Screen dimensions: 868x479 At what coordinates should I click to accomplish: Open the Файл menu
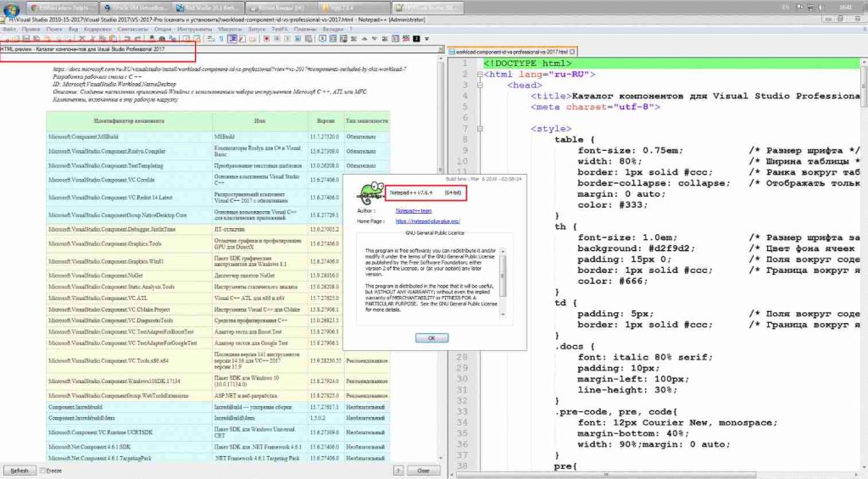(x=9, y=29)
